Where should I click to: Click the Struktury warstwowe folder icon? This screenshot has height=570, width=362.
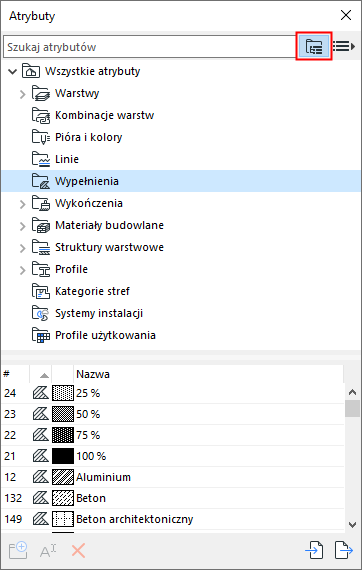pyautogui.click(x=41, y=247)
